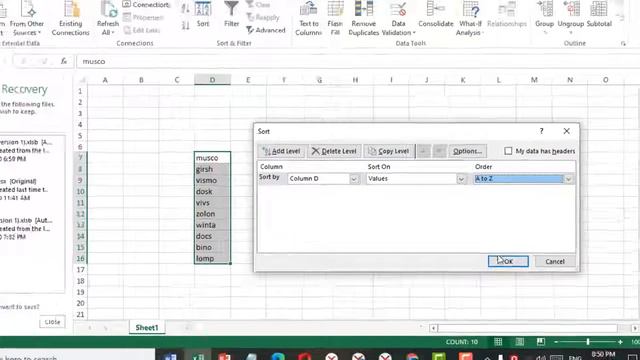Switch to Normal view in status bar
Screen dimensions: 640x360
(x=498, y=342)
